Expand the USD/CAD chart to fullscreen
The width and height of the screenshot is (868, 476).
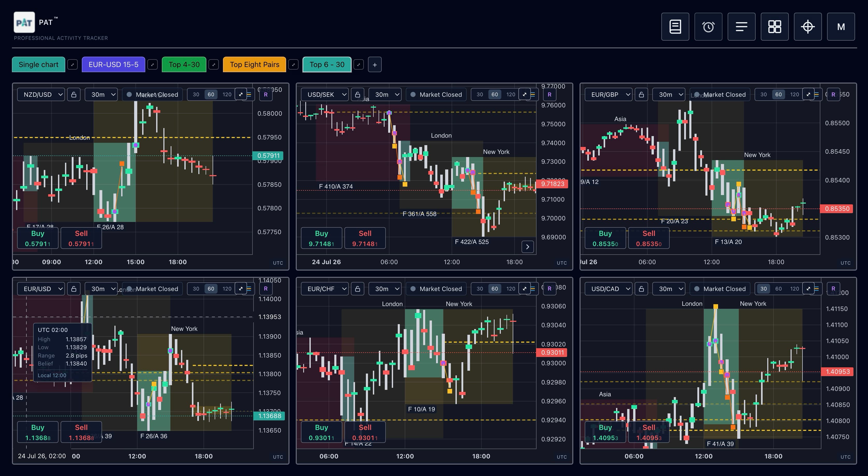click(x=808, y=289)
